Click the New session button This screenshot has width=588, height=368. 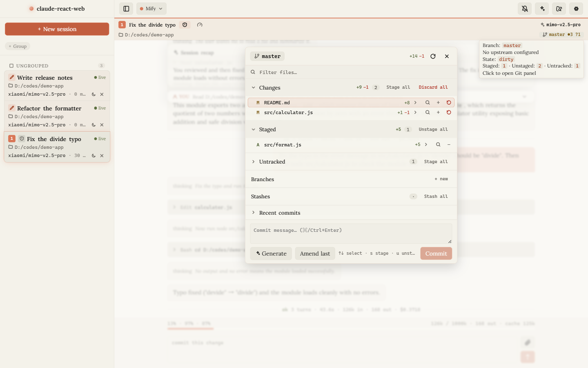click(x=57, y=29)
